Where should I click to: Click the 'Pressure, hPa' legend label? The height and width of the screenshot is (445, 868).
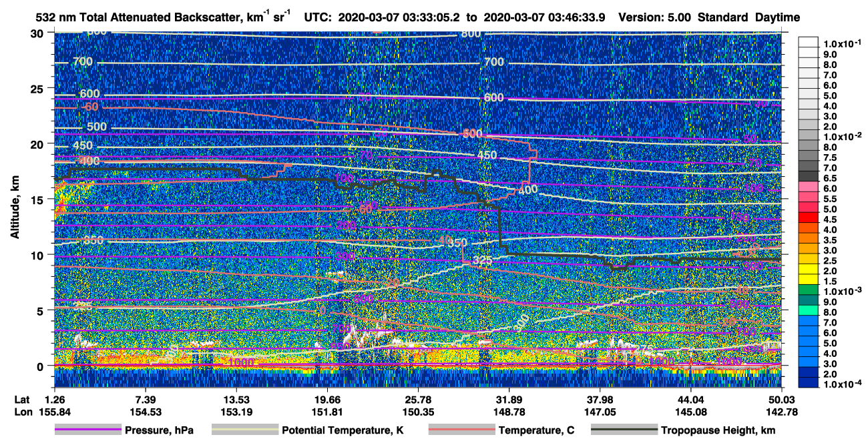pyautogui.click(x=159, y=431)
